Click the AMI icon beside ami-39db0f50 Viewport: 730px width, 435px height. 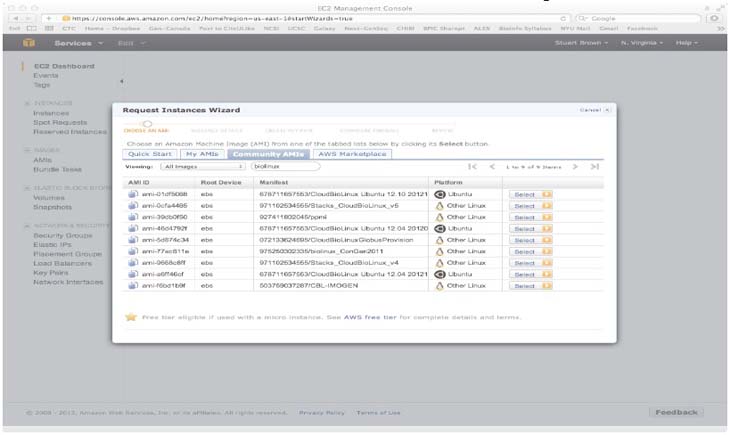(x=133, y=217)
